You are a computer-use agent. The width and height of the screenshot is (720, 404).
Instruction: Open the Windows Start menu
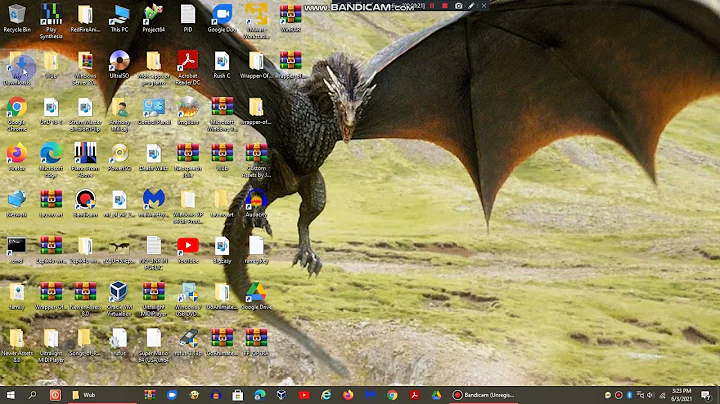point(10,395)
